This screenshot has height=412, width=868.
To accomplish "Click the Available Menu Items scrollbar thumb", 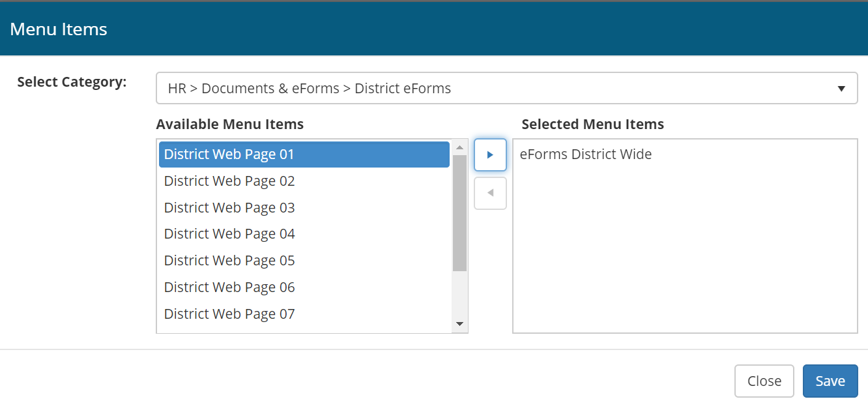I will pyautogui.click(x=459, y=212).
